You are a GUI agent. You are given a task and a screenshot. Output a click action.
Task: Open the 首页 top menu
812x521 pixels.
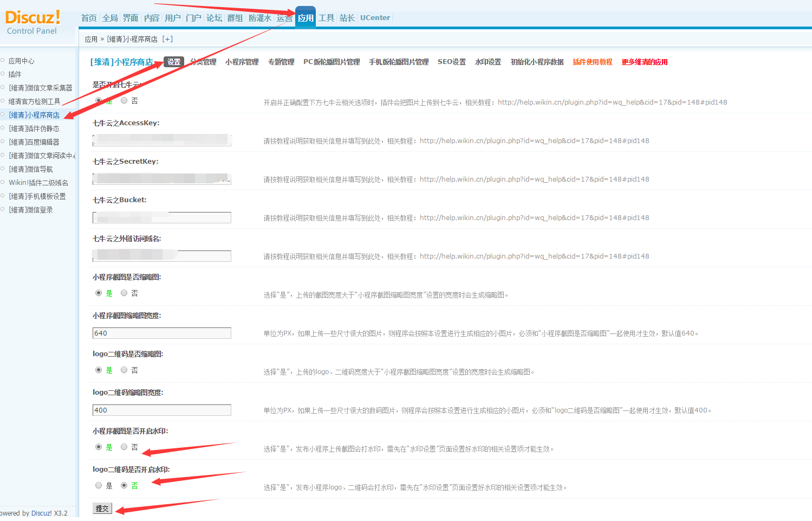pyautogui.click(x=89, y=18)
